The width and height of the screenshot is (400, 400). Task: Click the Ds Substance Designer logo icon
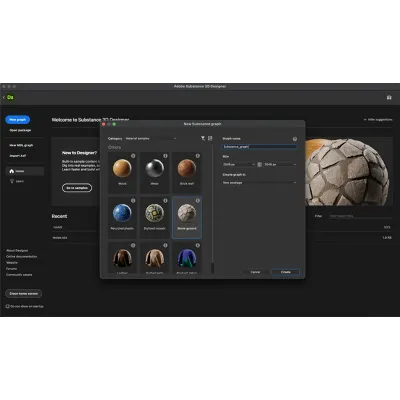pos(10,97)
